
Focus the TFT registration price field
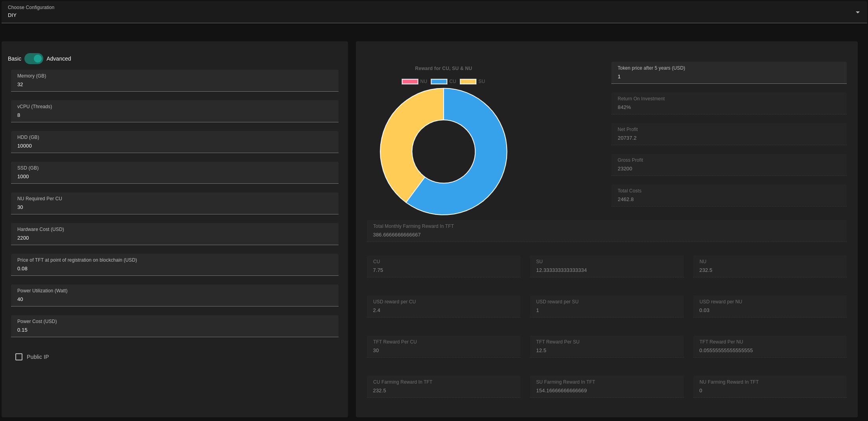174,269
